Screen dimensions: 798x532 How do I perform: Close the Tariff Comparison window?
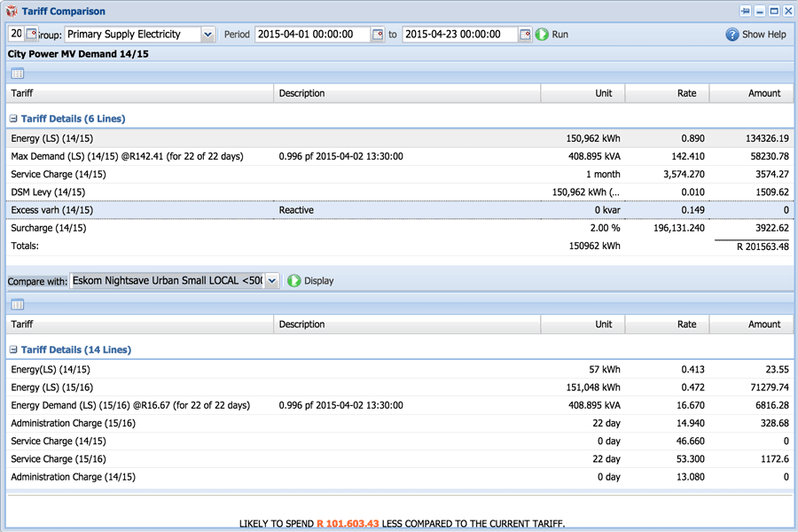click(788, 11)
